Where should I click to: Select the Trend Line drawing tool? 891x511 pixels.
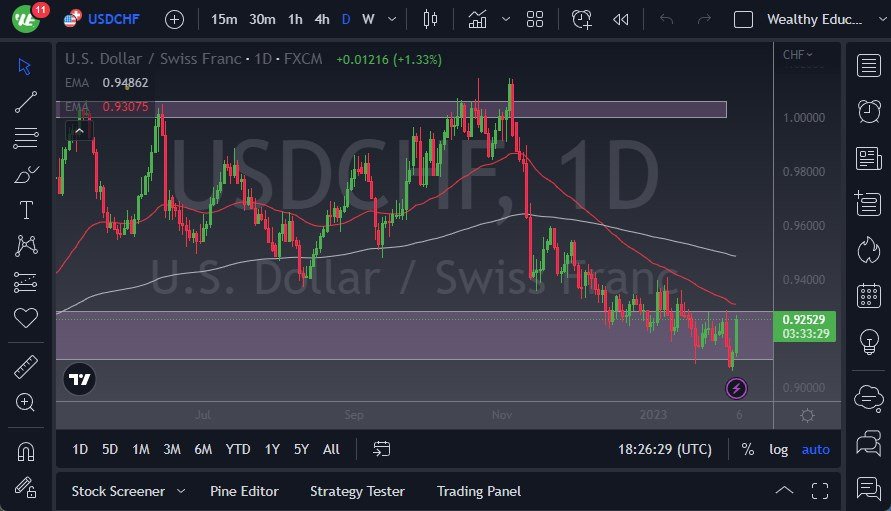(26, 101)
